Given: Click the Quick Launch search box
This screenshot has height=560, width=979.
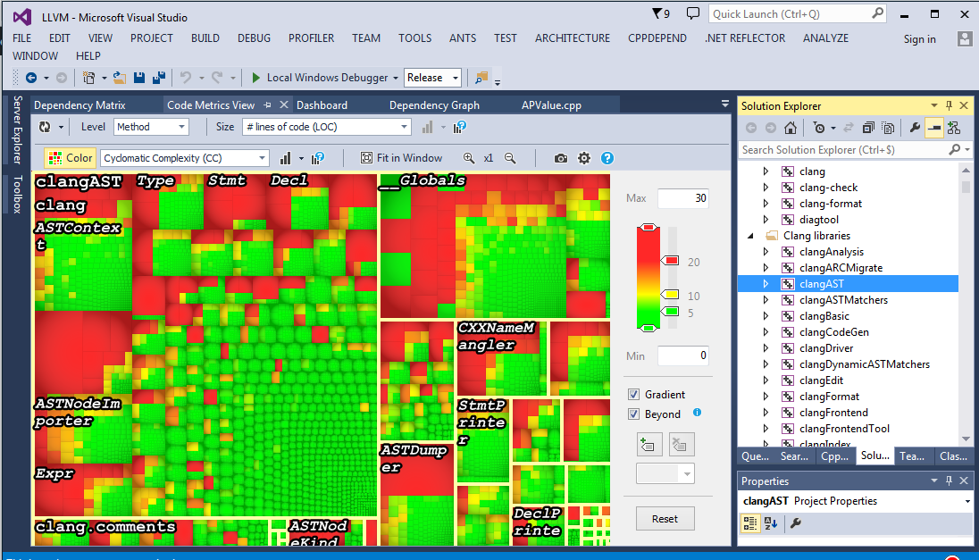Looking at the screenshot, I should [x=798, y=13].
